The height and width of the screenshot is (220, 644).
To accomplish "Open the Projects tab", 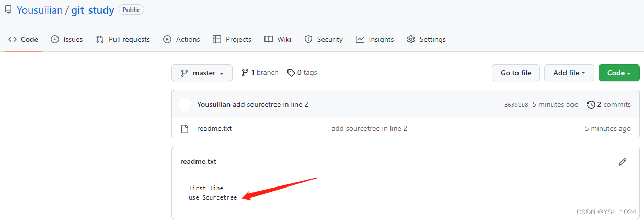I will (x=232, y=39).
